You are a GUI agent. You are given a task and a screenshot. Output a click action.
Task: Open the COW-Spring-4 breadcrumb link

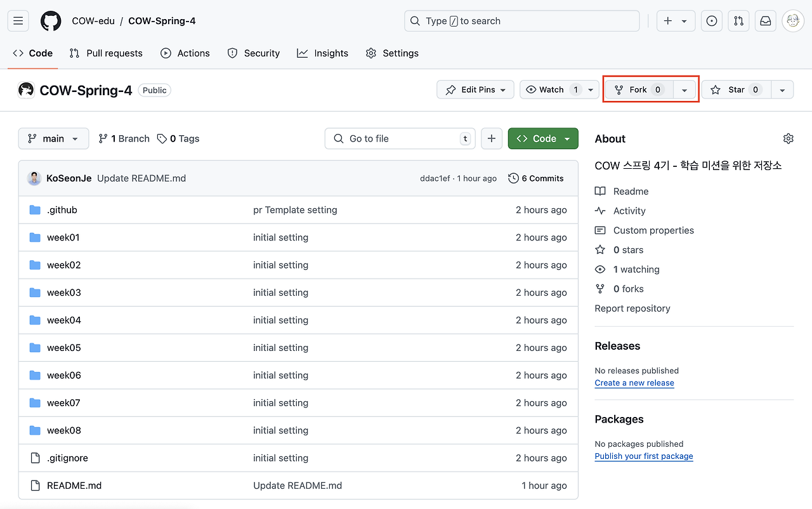(x=162, y=21)
